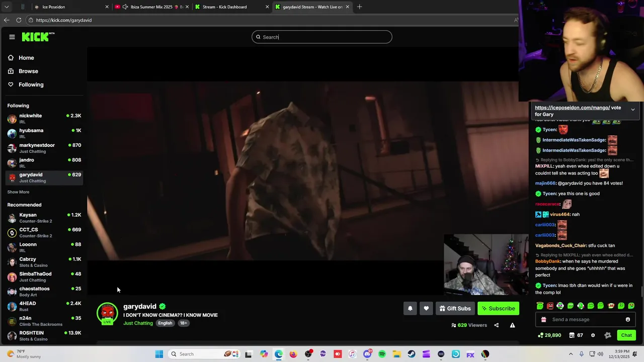Click the address bar URL
644x362 pixels.
click(64, 20)
